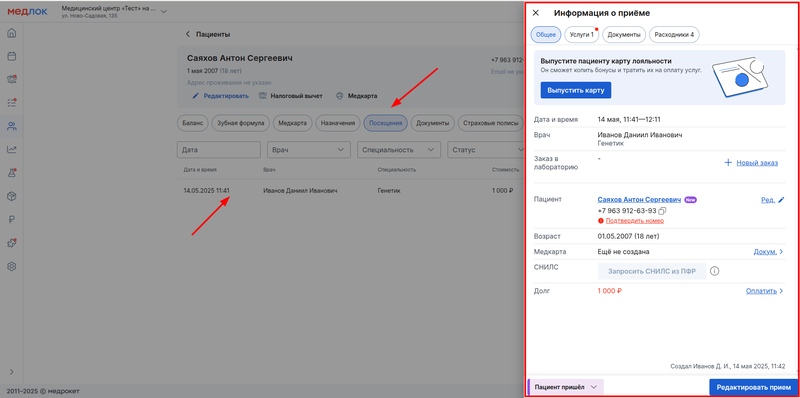Open Налоговый вычет
800x398 pixels.
[x=291, y=96]
